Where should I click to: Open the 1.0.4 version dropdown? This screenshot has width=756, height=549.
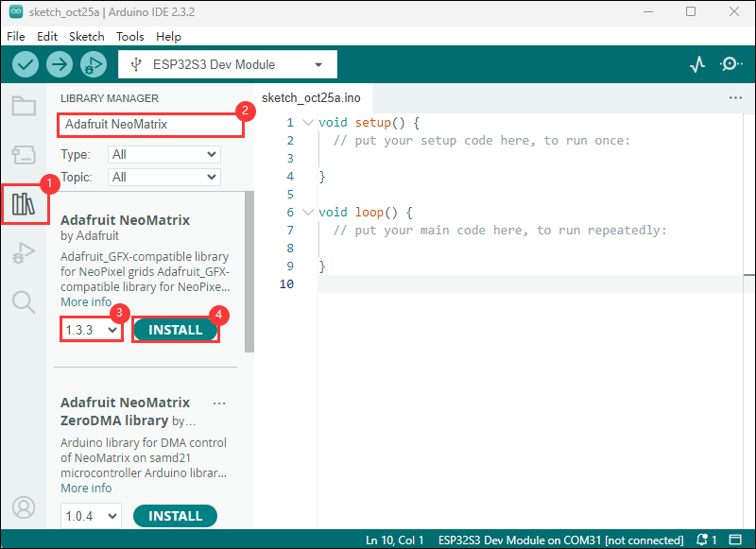pos(91,516)
